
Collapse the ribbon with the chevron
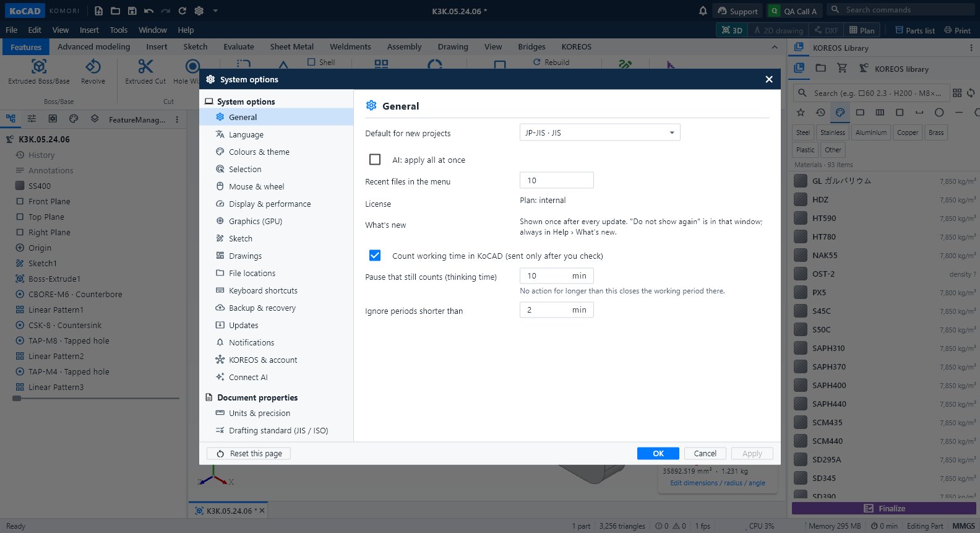[x=775, y=47]
